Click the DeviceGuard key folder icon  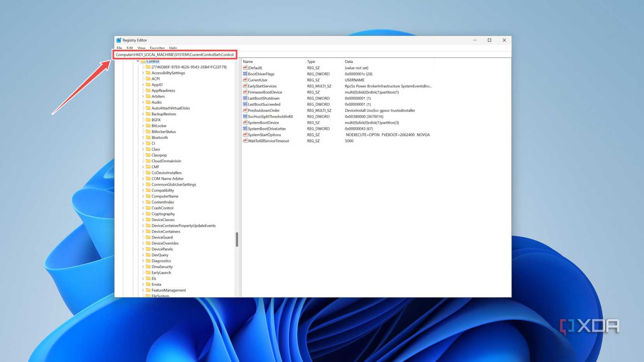[x=148, y=237]
